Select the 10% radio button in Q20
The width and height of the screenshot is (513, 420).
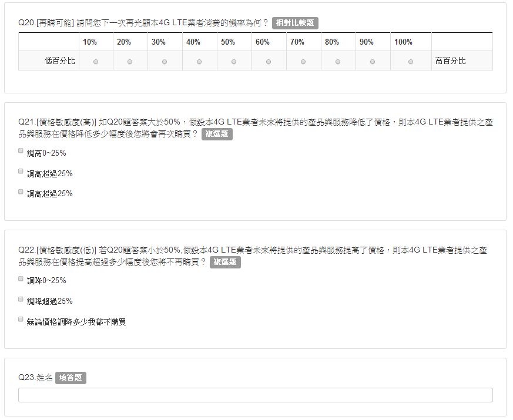[x=96, y=62]
